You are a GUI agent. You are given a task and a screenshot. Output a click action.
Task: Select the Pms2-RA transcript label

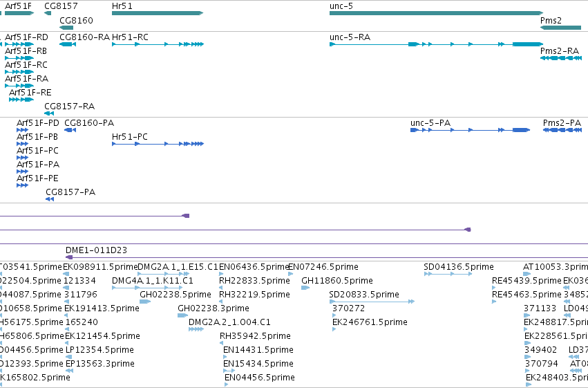(559, 51)
